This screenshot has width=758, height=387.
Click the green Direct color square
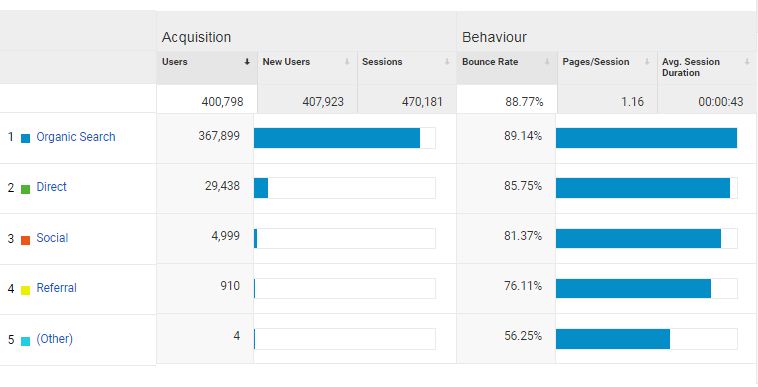click(26, 189)
